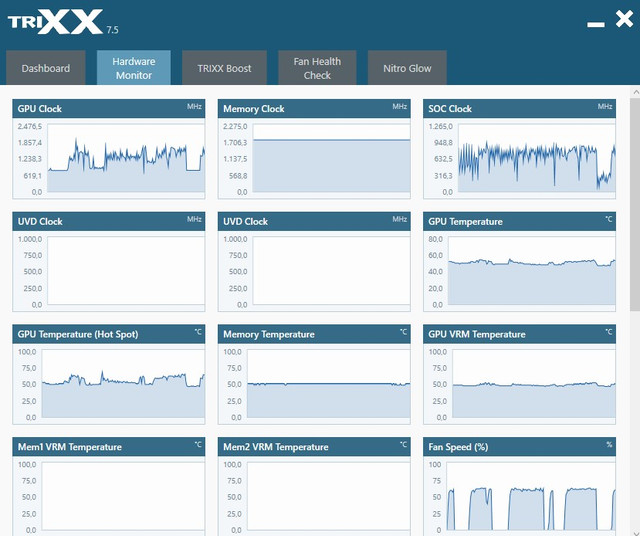Click the SOC Clock chart area

coord(536,158)
